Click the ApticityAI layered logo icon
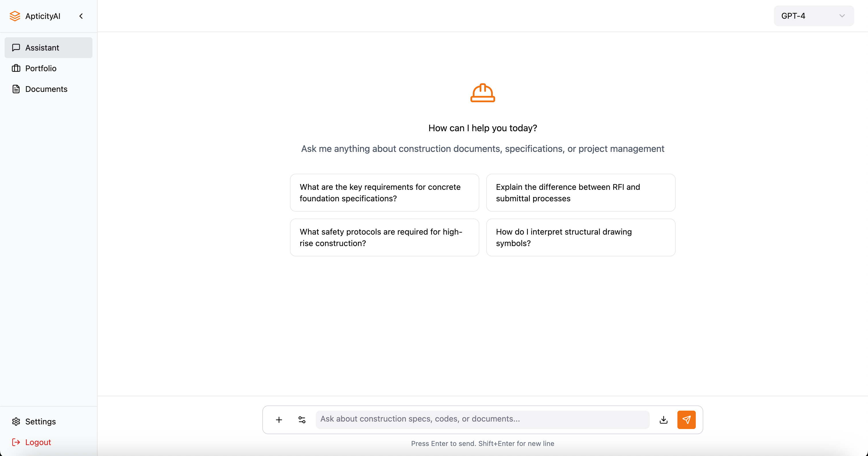The width and height of the screenshot is (868, 456). (15, 16)
